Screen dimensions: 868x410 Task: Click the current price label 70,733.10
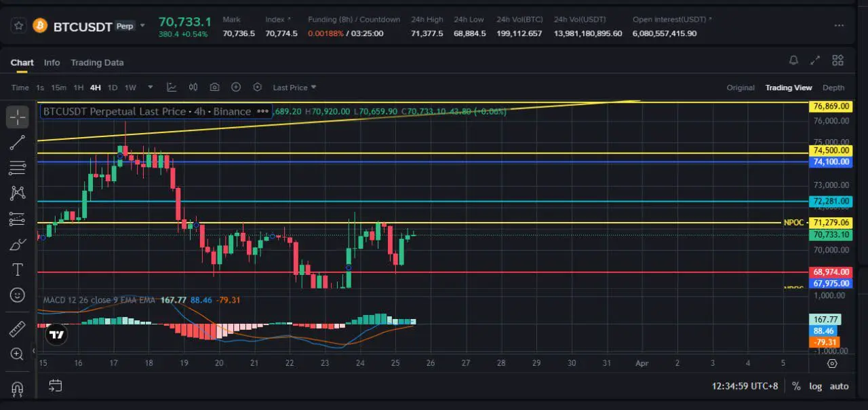[831, 235]
